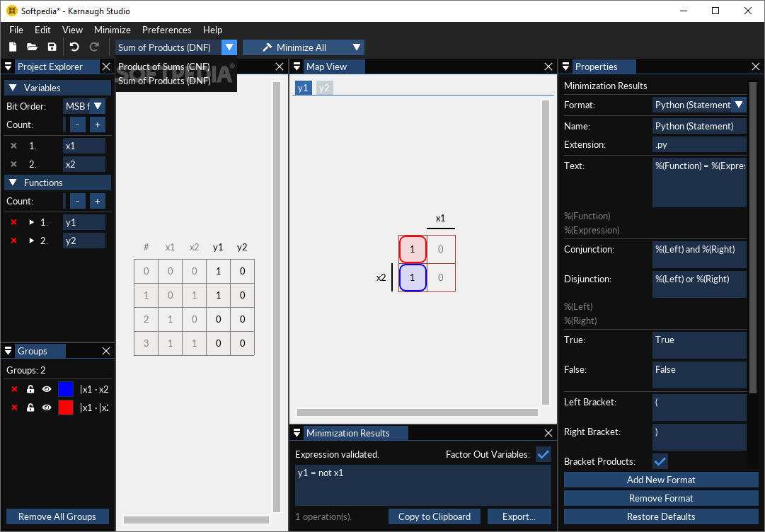Expand function y2 tree arrow
The width and height of the screenshot is (765, 532).
click(x=32, y=241)
